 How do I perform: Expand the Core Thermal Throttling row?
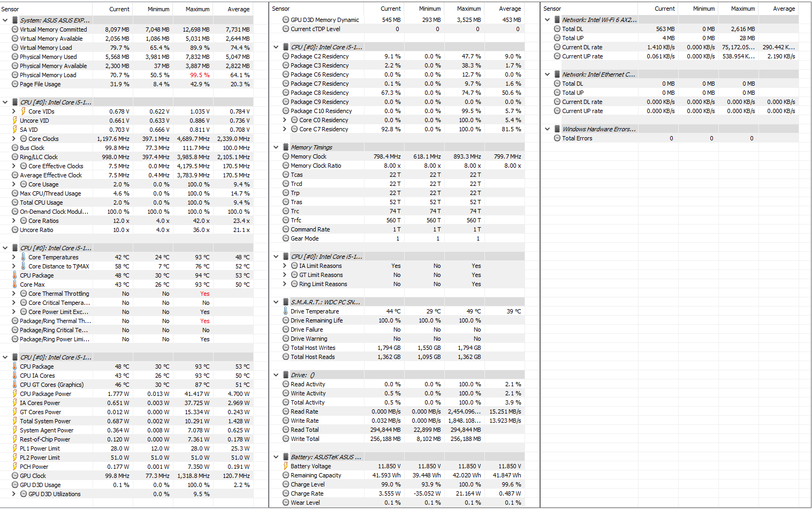click(x=14, y=294)
